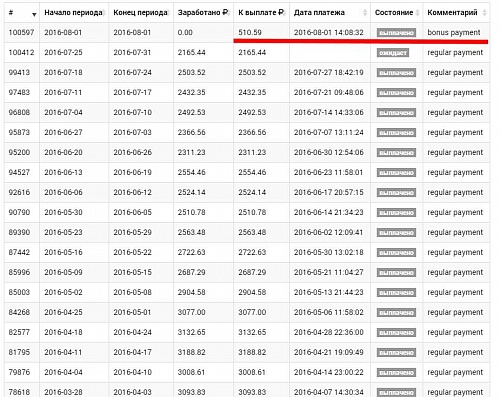Click period start in row 82577
The image size is (500, 397).
pyautogui.click(x=63, y=332)
